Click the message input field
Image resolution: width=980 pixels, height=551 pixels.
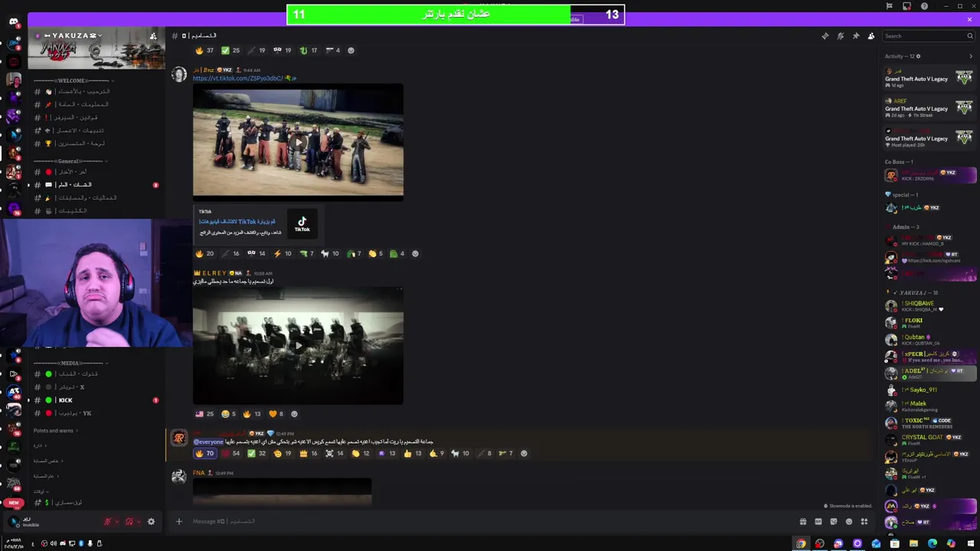pyautogui.click(x=490, y=522)
